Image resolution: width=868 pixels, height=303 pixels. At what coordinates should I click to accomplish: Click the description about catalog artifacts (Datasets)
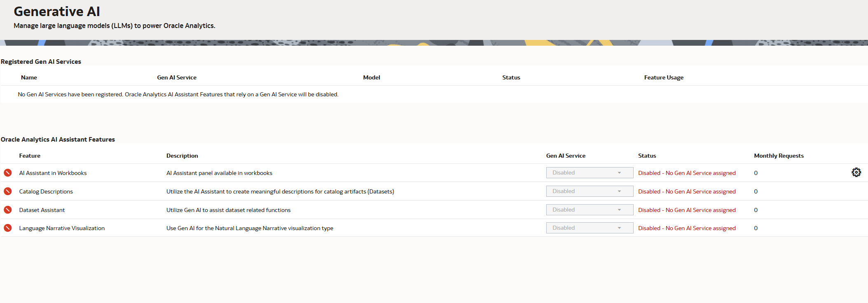[x=280, y=191]
